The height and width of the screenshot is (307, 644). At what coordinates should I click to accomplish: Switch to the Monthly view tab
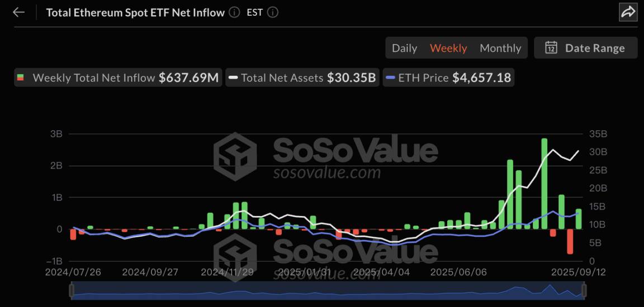pos(500,48)
